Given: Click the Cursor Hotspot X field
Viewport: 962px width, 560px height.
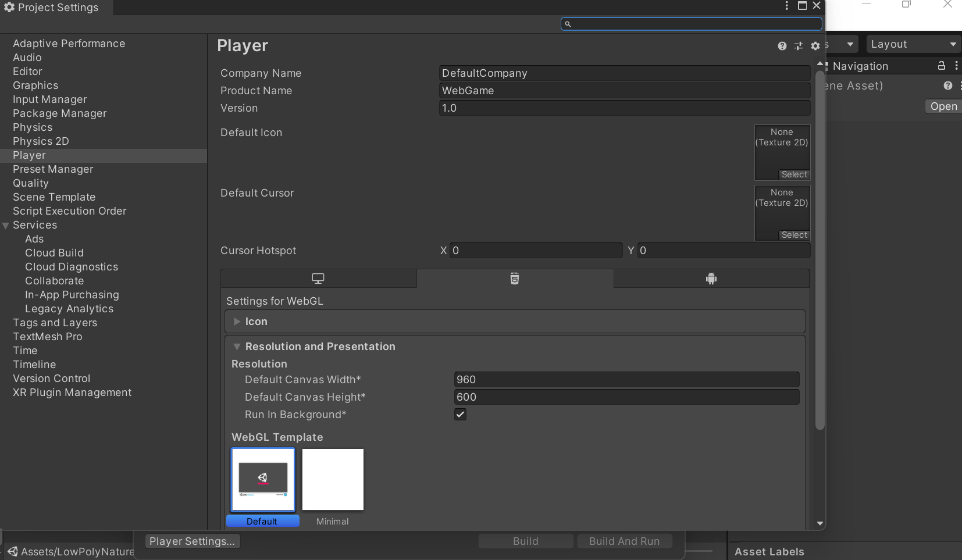Looking at the screenshot, I should tap(536, 251).
